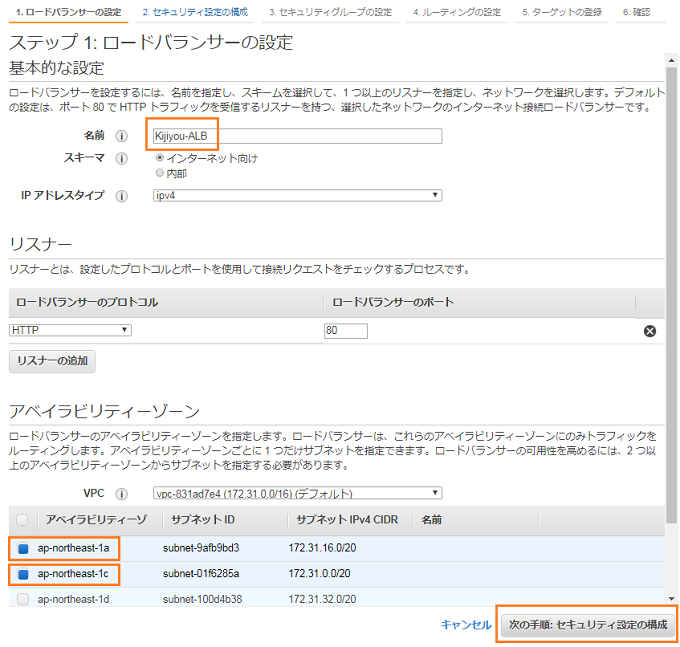Click subnet-01f6285a in the subnet table
The width and height of the screenshot is (680, 647).
tap(201, 574)
